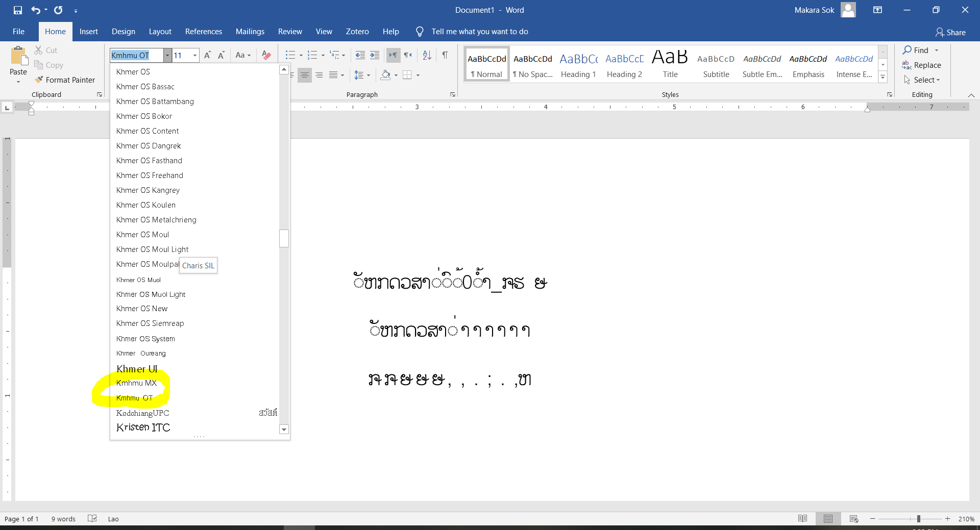Open Web Layout view from status bar
This screenshot has width=980, height=530.
click(853, 518)
